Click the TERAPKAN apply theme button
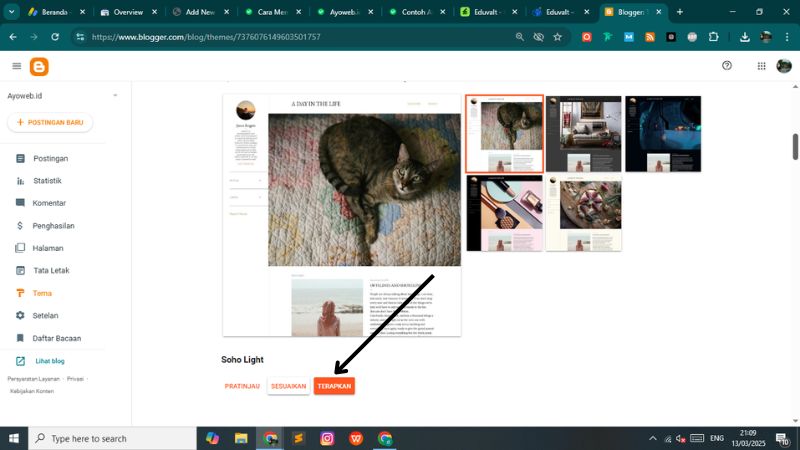This screenshot has width=800, height=450. tap(334, 386)
